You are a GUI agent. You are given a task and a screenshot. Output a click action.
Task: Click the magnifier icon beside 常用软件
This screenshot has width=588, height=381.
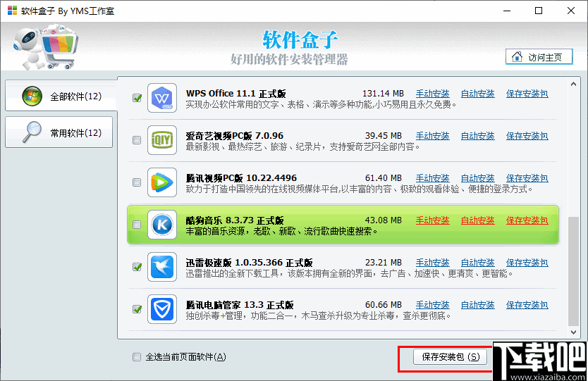[x=32, y=132]
